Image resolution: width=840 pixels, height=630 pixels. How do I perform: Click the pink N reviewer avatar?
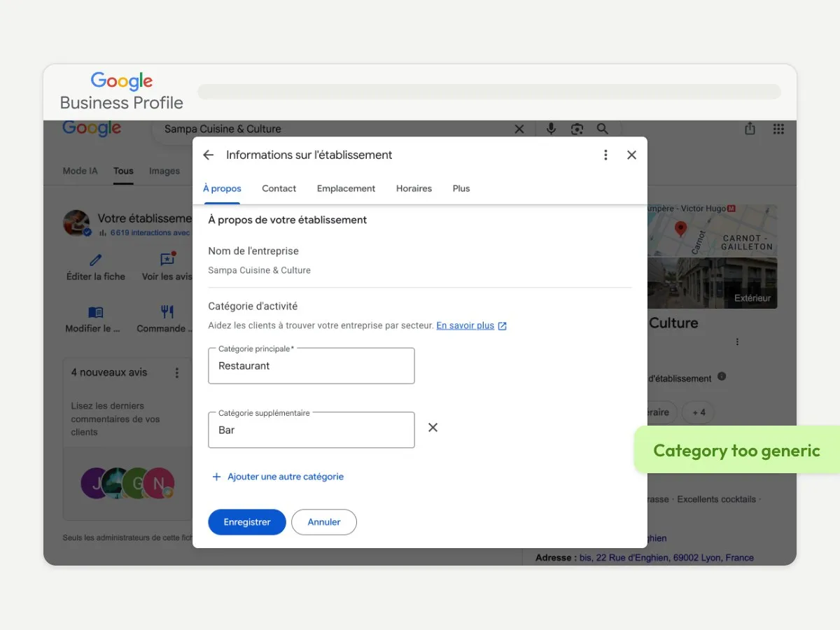(159, 483)
